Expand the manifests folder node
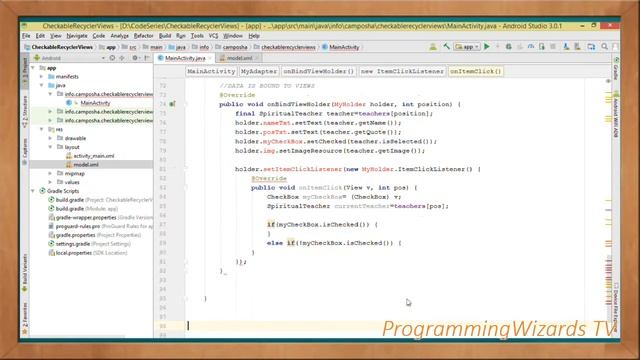The width and height of the screenshot is (640, 360). (x=42, y=76)
